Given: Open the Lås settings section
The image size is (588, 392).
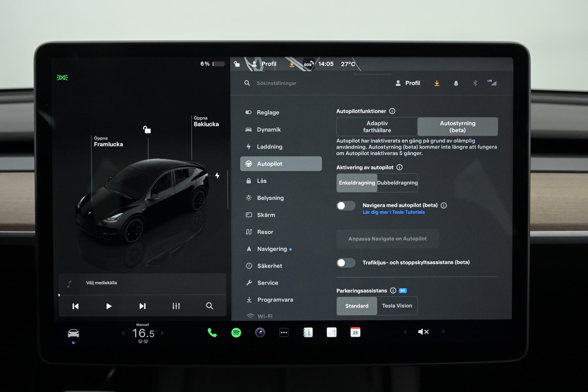Looking at the screenshot, I should tap(281, 181).
